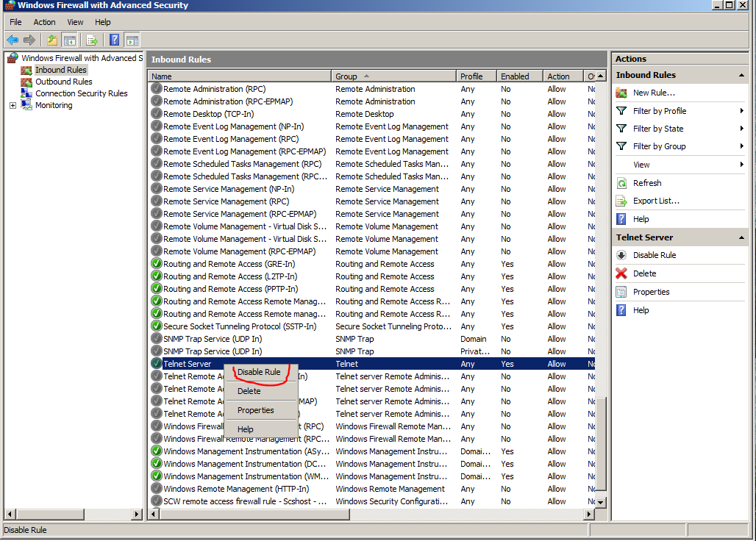The height and width of the screenshot is (541, 756).
Task: Choose Disable Rule in the context menu
Action: 261,372
